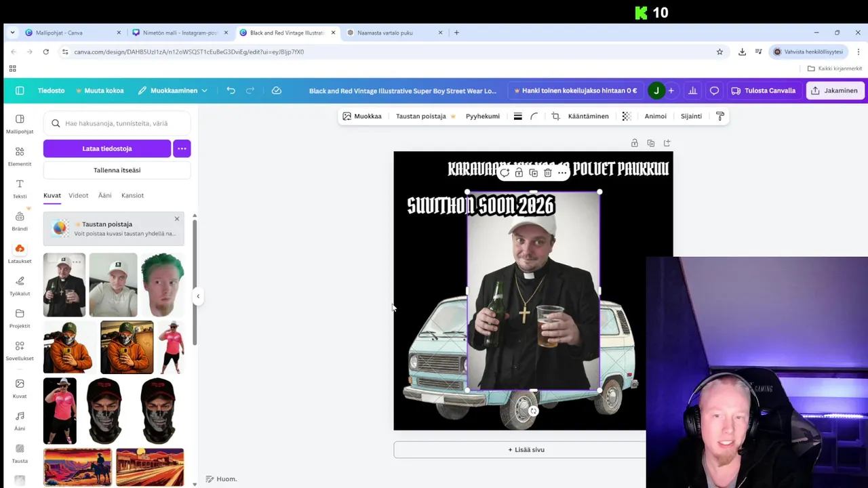Select the green-haired face upload thumbnail

(163, 285)
